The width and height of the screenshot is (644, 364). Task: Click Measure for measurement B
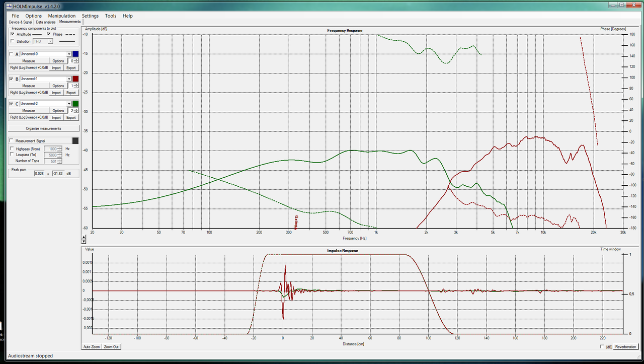coord(29,86)
